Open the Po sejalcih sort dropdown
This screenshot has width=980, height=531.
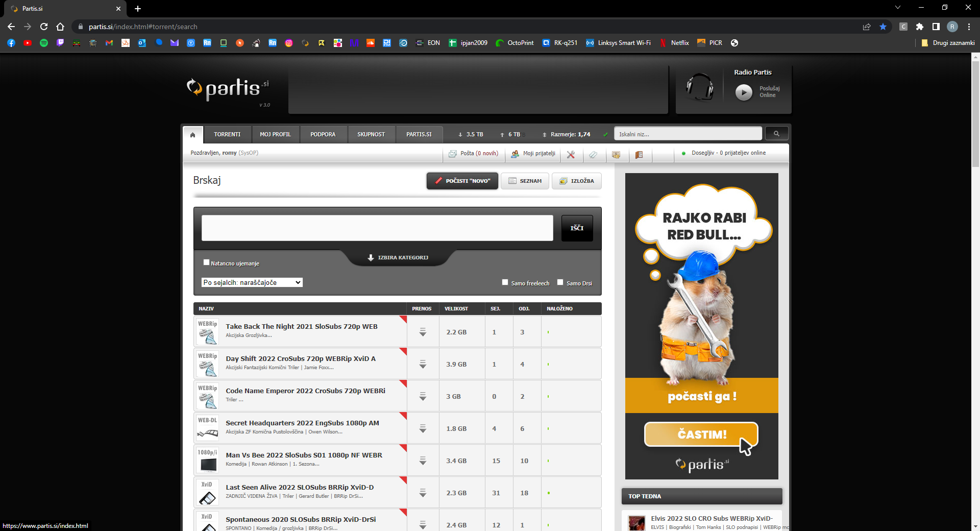(252, 282)
